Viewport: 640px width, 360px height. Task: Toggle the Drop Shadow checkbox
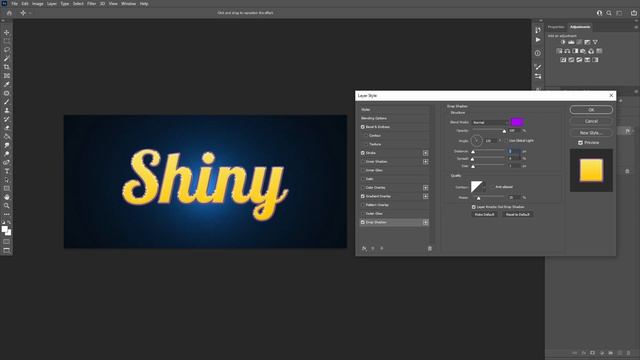(362, 222)
